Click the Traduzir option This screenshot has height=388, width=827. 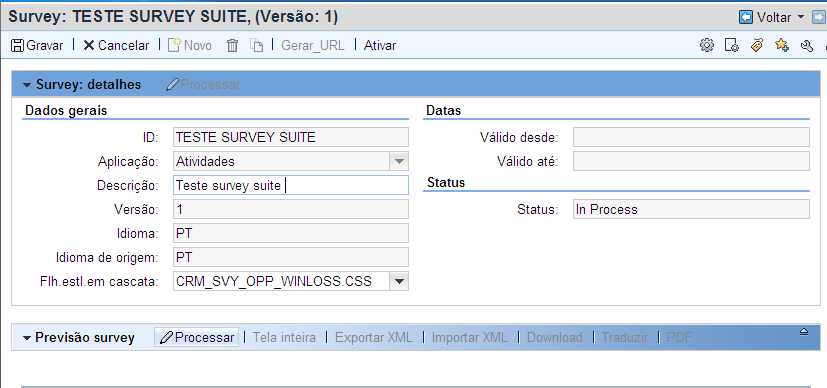625,337
